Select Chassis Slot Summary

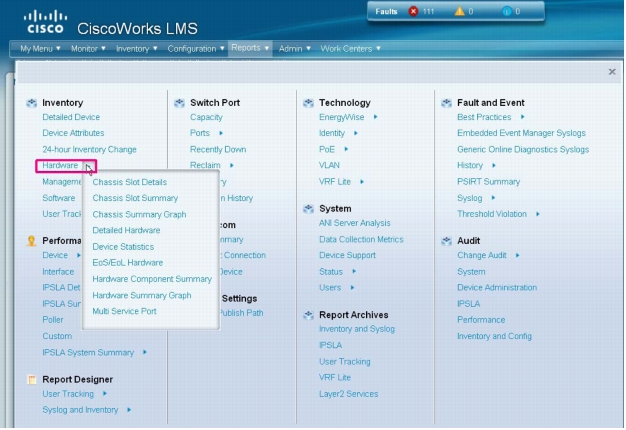[135, 198]
